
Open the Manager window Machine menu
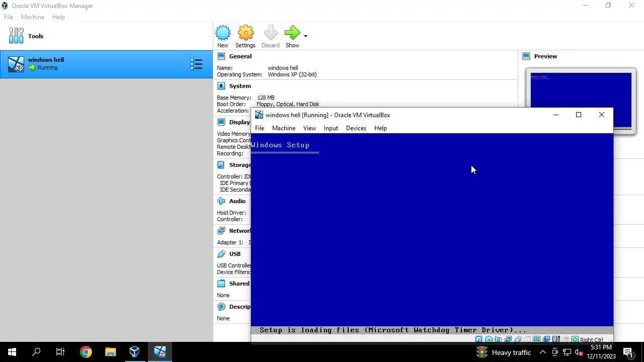point(33,17)
